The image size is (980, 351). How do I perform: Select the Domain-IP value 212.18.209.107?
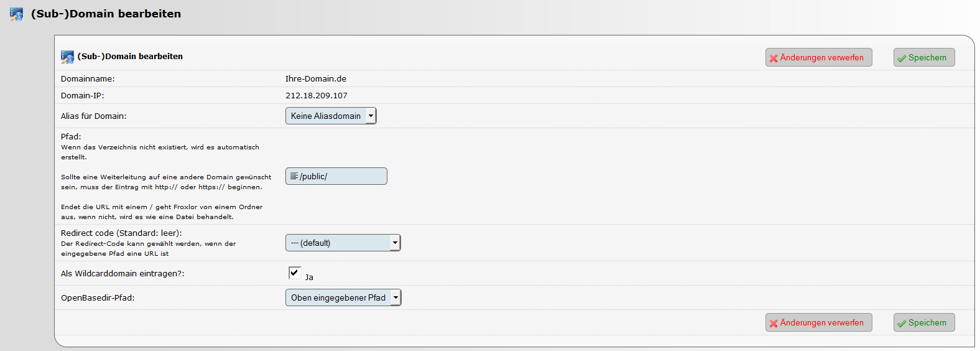(x=317, y=96)
